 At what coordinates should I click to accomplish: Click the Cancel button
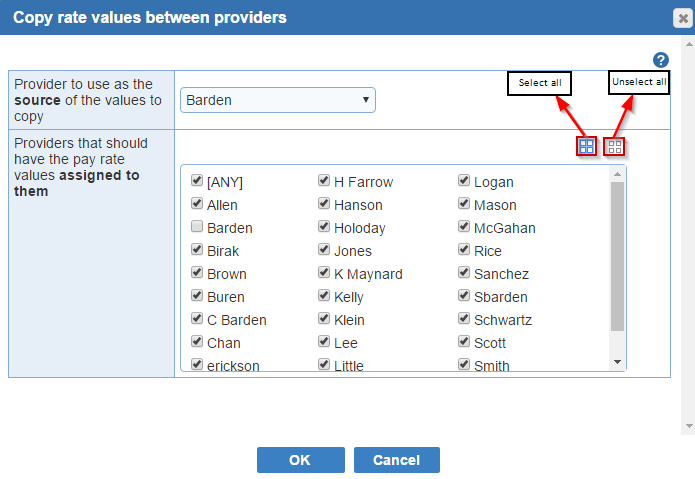(397, 460)
